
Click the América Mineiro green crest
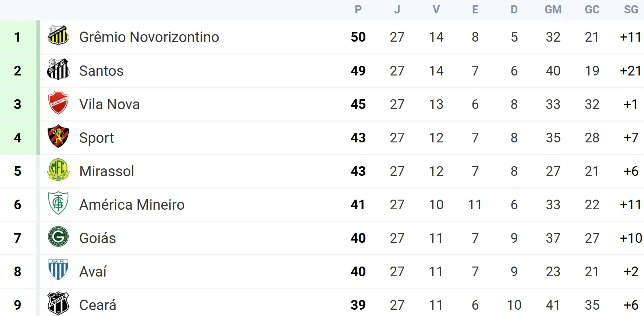pyautogui.click(x=58, y=203)
